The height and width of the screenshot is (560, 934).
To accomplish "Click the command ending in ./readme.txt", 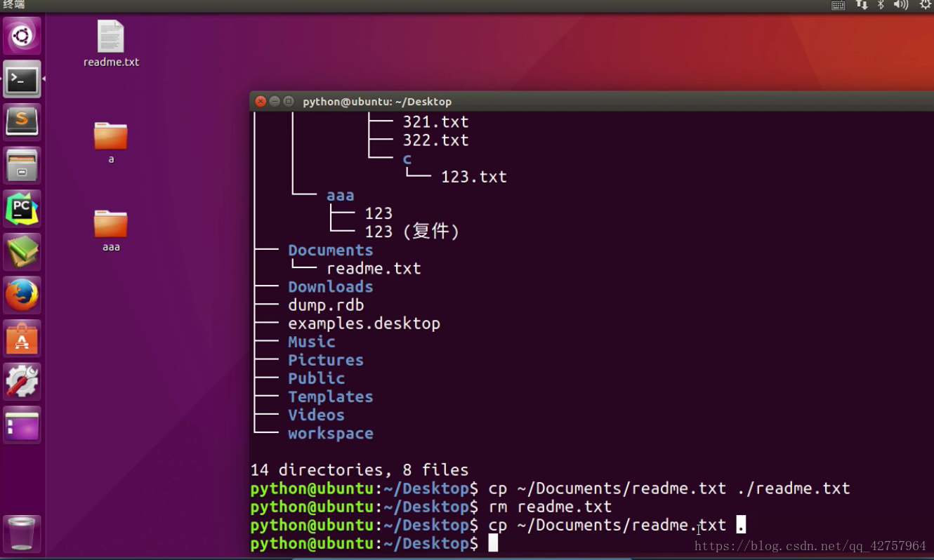I will [669, 488].
